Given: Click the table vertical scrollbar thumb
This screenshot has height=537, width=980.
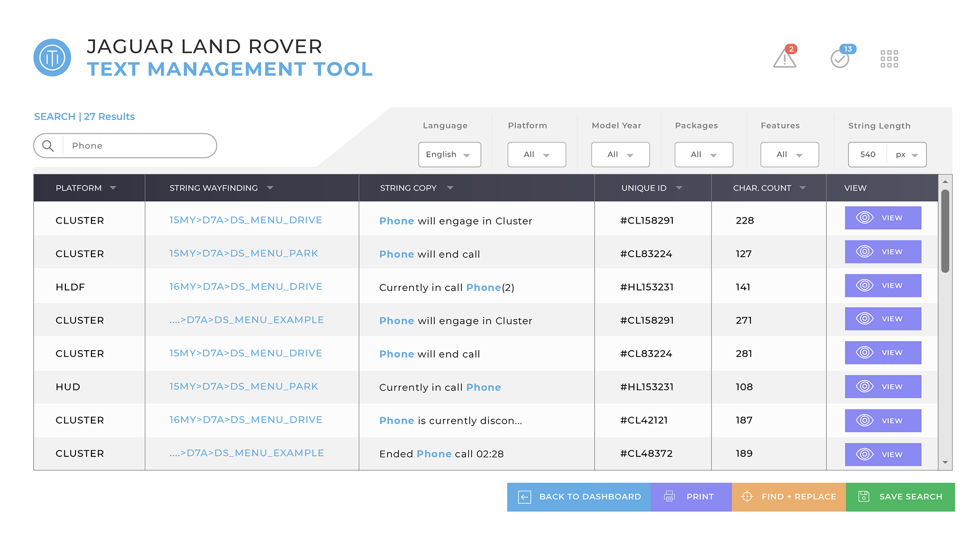Looking at the screenshot, I should coord(945,231).
